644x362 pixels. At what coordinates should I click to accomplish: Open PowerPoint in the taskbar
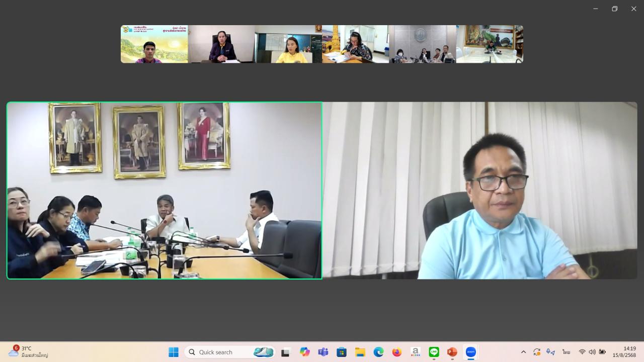(x=452, y=352)
